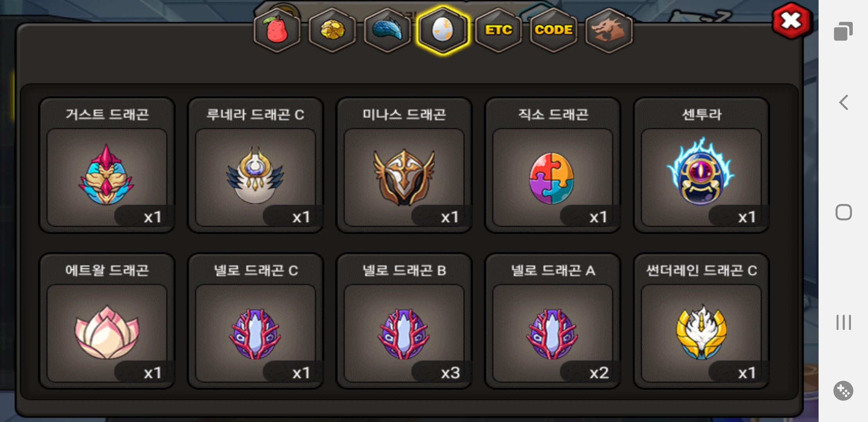868x422 pixels.
Task: Switch to the brown dragon head tab
Action: pyautogui.click(x=609, y=30)
